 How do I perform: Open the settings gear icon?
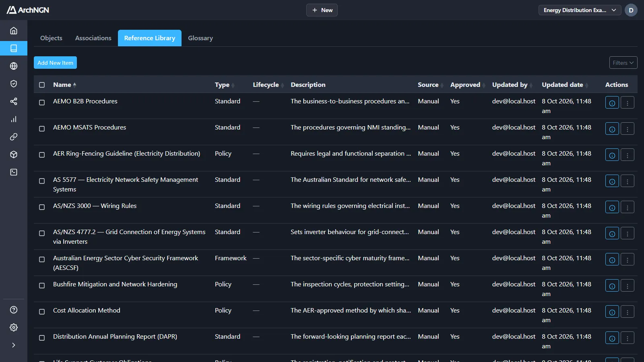[x=14, y=327]
